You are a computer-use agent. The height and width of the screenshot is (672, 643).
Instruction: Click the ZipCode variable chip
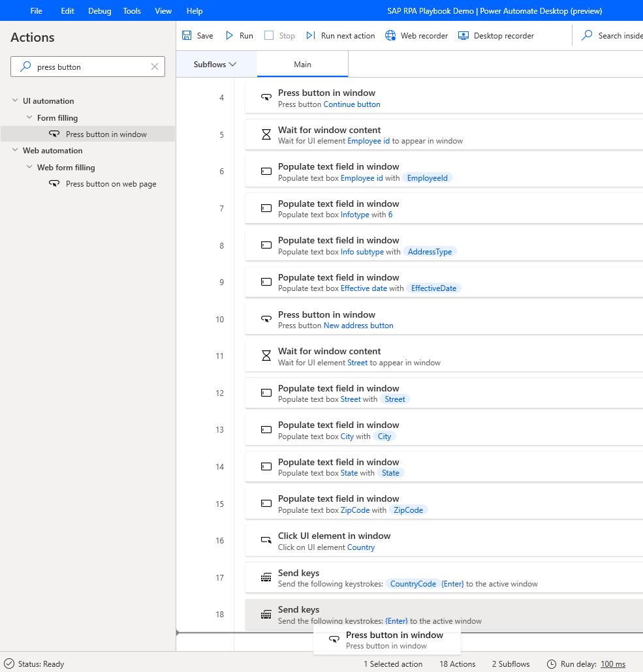(x=409, y=510)
